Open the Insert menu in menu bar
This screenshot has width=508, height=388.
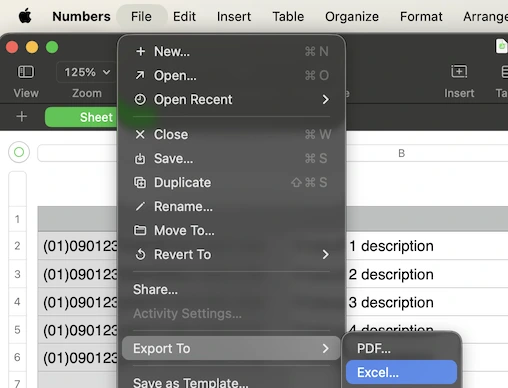pyautogui.click(x=234, y=16)
